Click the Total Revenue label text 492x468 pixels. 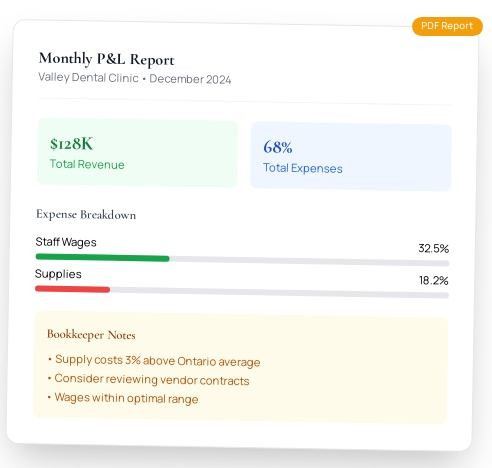pyautogui.click(x=87, y=164)
